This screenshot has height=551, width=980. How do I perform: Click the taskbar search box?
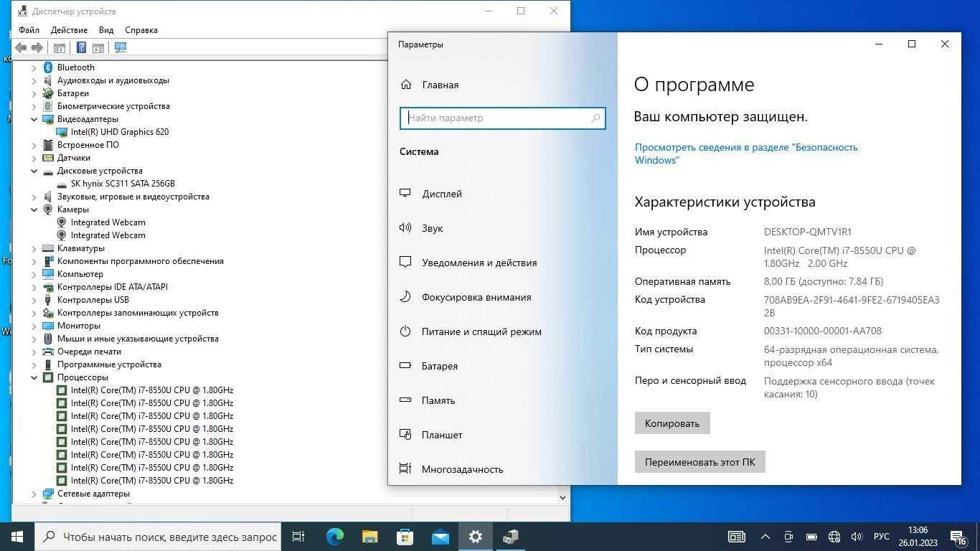(x=158, y=537)
